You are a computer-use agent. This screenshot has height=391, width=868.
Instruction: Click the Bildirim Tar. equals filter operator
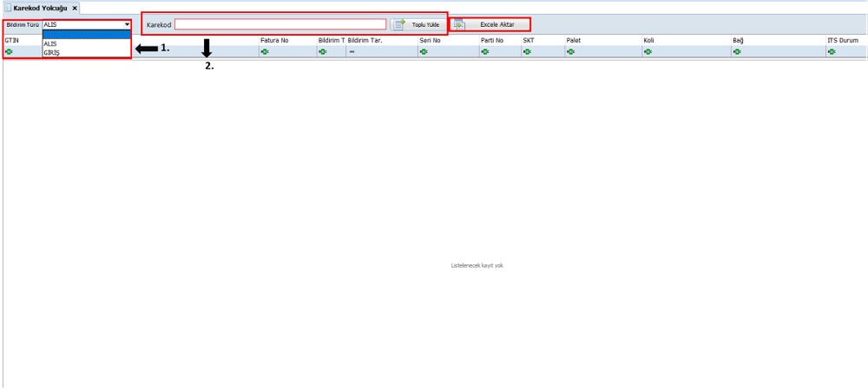tap(352, 51)
